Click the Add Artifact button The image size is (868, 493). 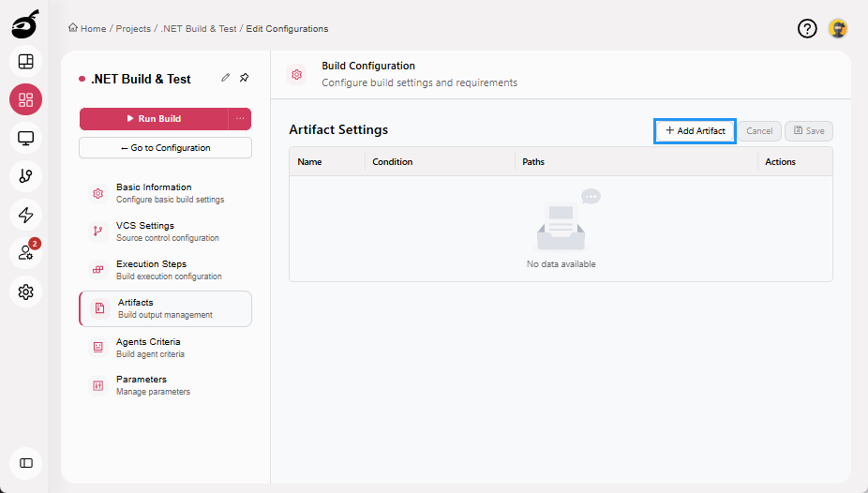tap(695, 131)
